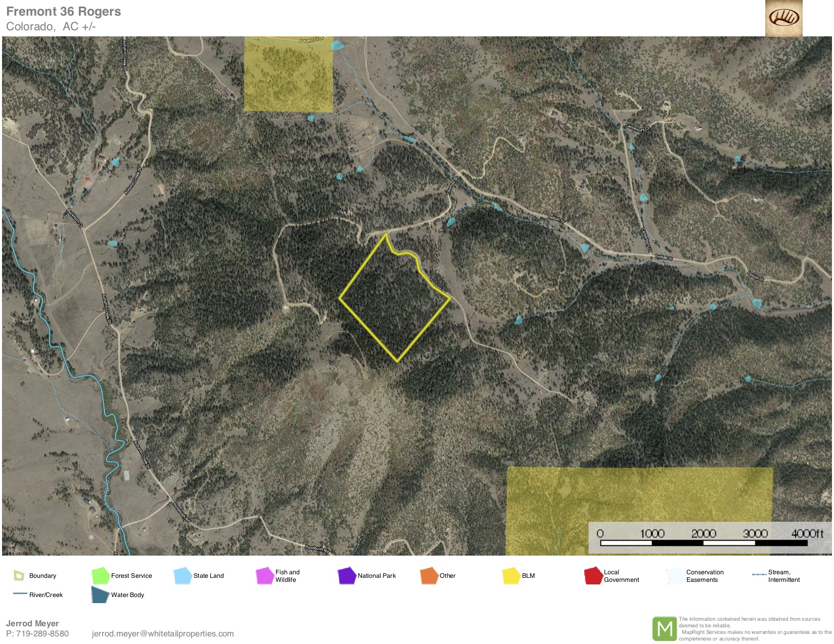Viewport: 834px width, 644px height.
Task: Open the jerrod.meyer@whitetailproperties.com email link
Action: (163, 633)
